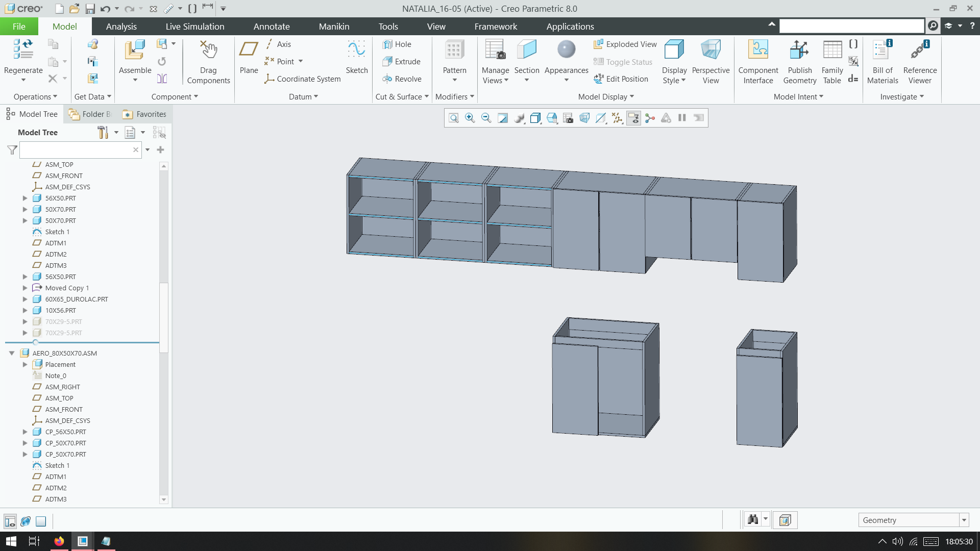Click the Publish Geometry tool
The width and height of the screenshot is (980, 551).
click(799, 60)
